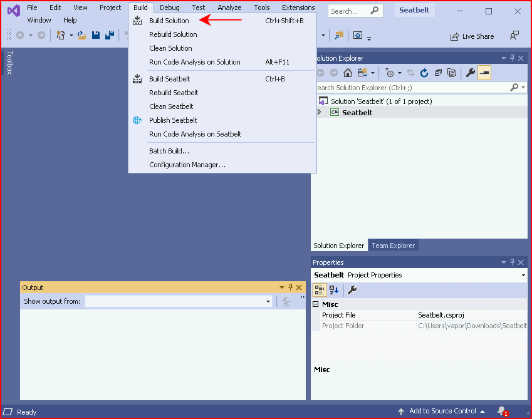Select Solution 'Seatbelt' (1 of 1 project) node

[382, 101]
